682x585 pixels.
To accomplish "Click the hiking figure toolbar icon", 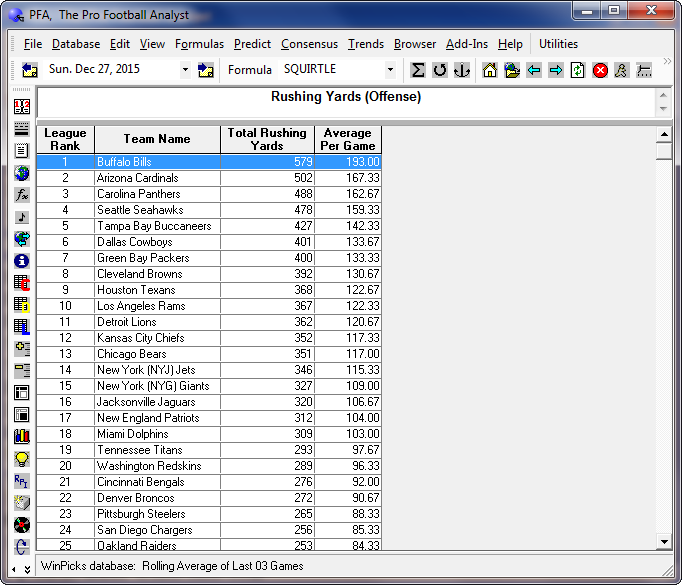I will coord(622,70).
